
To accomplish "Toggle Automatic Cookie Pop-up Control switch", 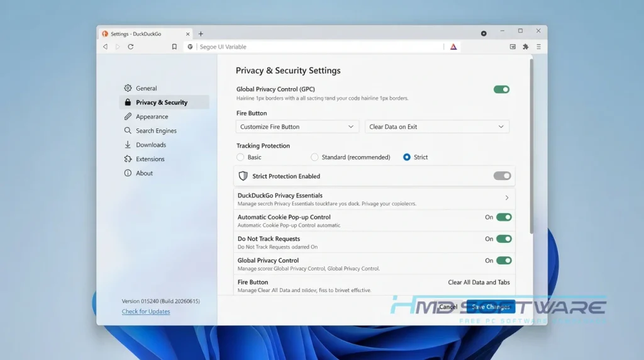I will click(x=504, y=217).
